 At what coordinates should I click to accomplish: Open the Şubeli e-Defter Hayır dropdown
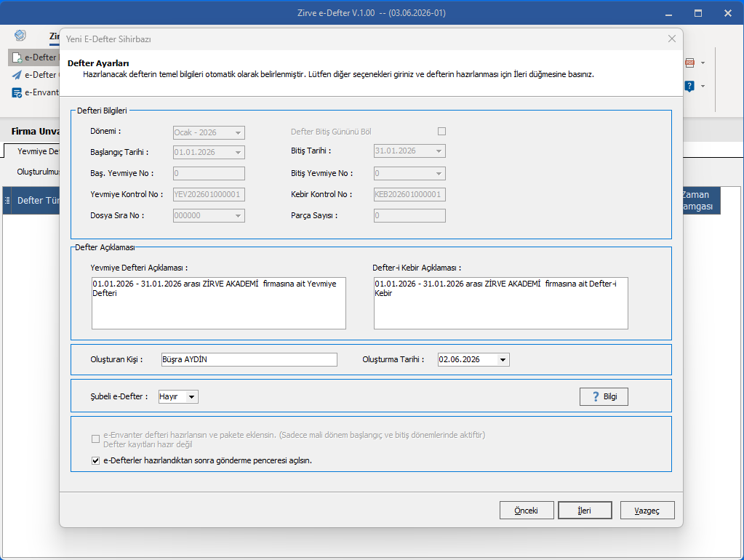coord(192,397)
